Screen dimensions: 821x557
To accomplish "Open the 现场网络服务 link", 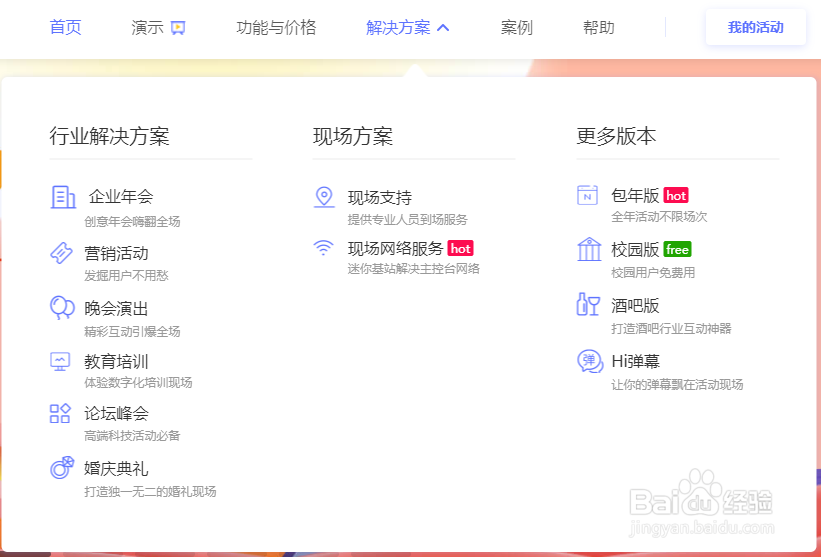I will coord(395,248).
